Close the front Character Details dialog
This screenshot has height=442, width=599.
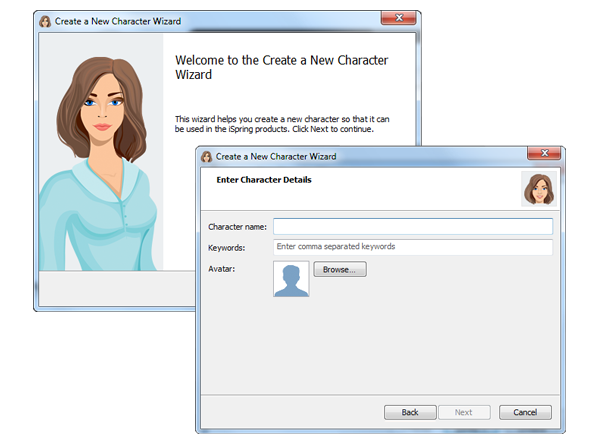tap(544, 153)
